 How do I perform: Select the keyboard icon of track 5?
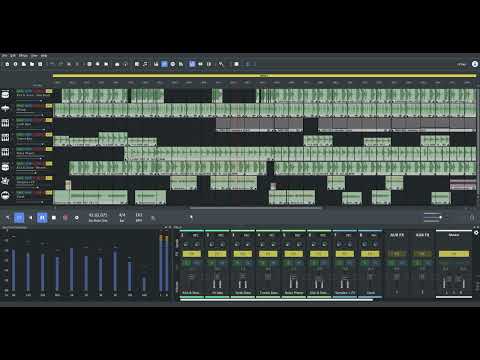(x=5, y=152)
